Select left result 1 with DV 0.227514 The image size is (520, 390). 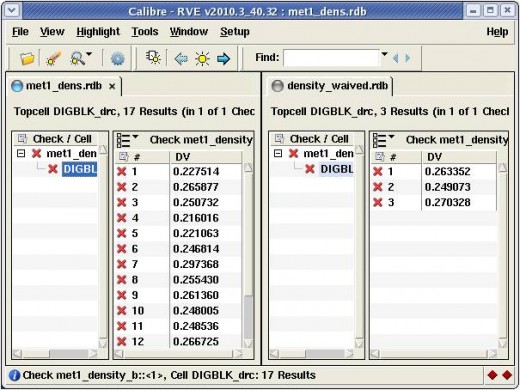[178, 171]
